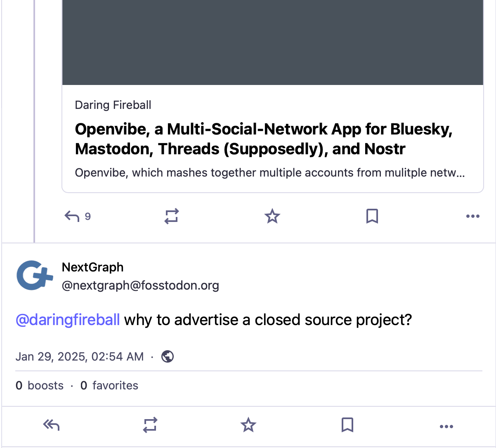View the 0 boosts list
Image resolution: width=496 pixels, height=448 pixels.
(x=40, y=385)
